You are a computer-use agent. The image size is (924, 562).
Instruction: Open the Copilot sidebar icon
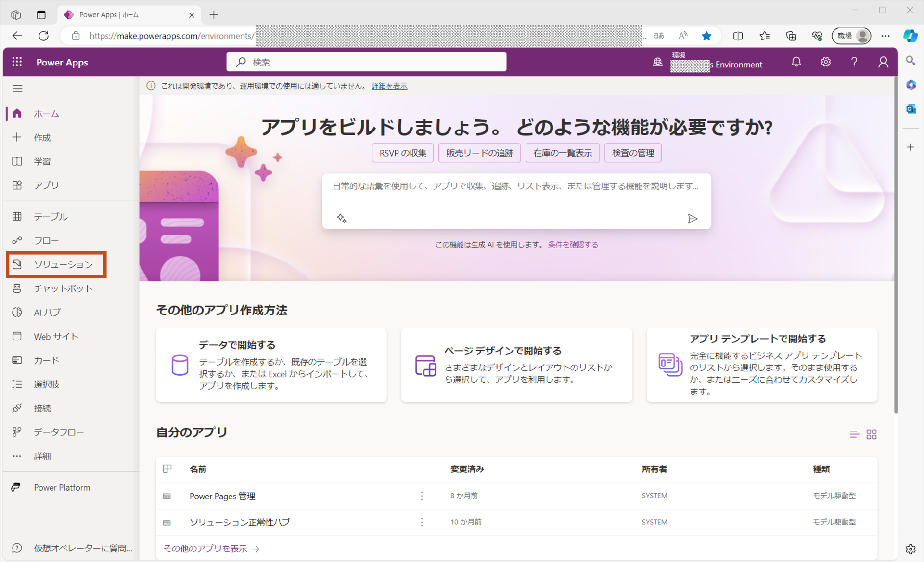[x=911, y=36]
